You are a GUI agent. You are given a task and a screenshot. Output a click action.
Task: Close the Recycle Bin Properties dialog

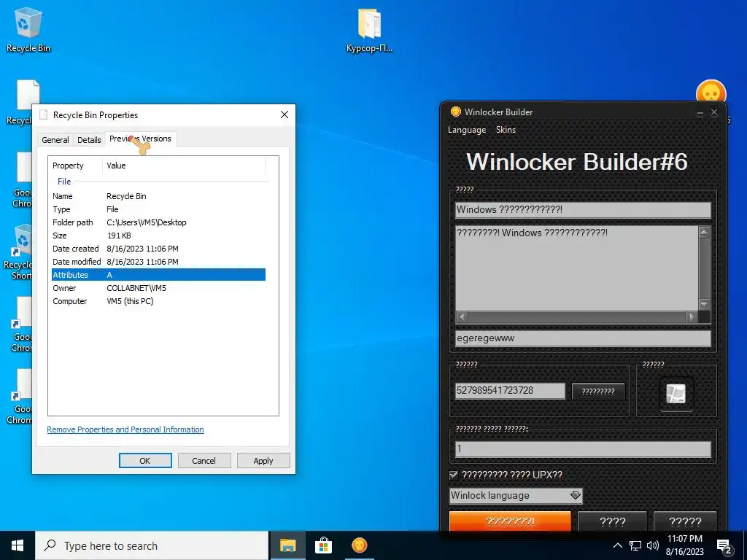point(285,114)
